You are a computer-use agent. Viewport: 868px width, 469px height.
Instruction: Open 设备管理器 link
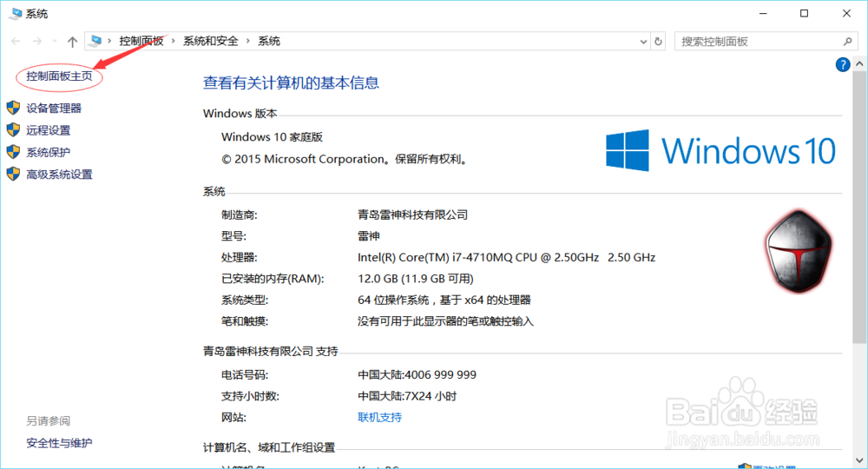[x=54, y=109]
